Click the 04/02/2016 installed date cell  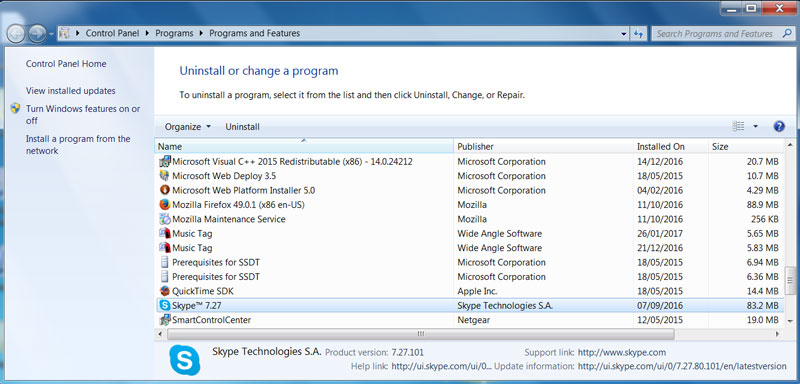660,190
